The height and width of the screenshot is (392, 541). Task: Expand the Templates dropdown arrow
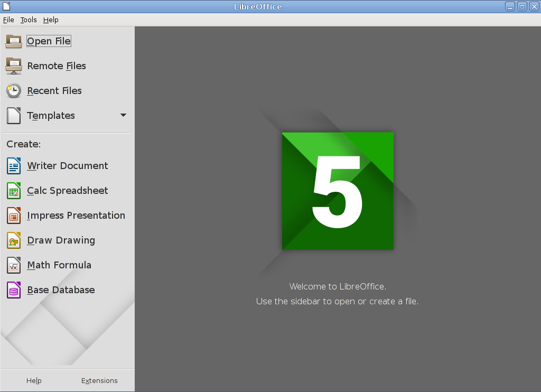[x=123, y=115]
